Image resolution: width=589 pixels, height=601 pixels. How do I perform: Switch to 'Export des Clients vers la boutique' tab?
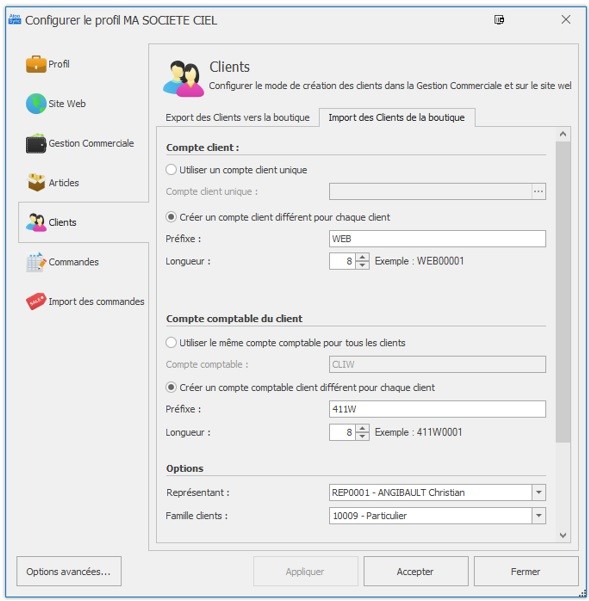[x=238, y=117]
